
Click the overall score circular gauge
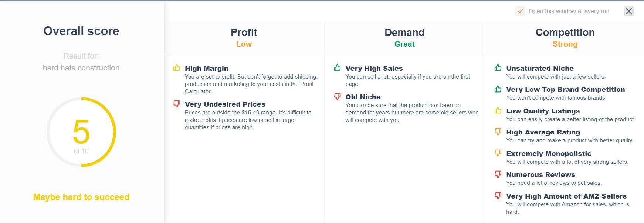click(81, 132)
